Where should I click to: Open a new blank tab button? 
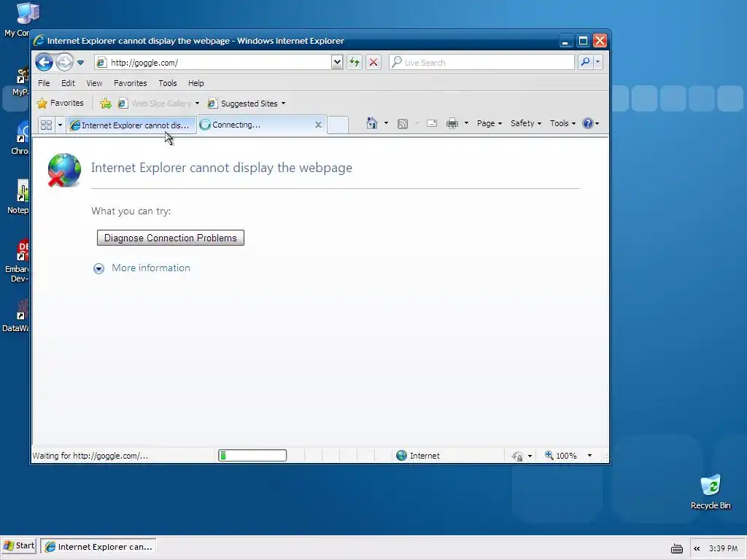pos(337,125)
